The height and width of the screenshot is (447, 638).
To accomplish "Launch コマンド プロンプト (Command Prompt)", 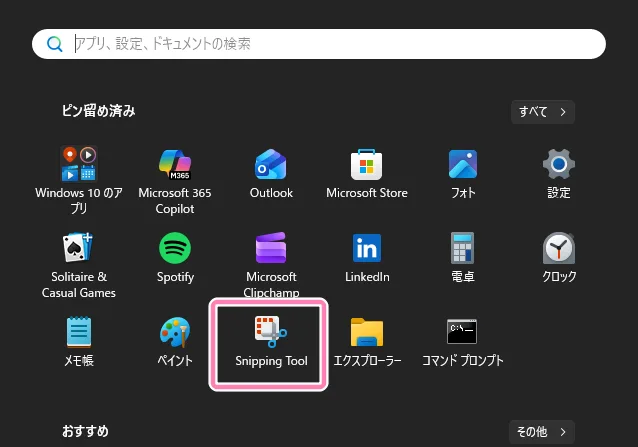I will (x=463, y=332).
